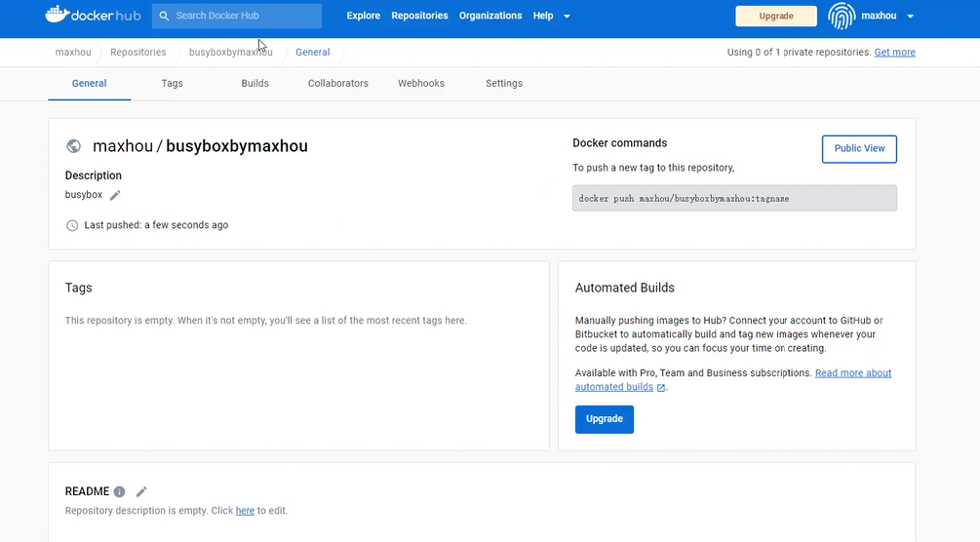Follow the Get more link
The width and height of the screenshot is (980, 542).
894,53
